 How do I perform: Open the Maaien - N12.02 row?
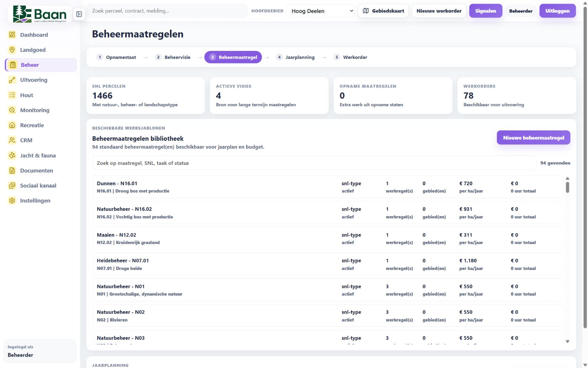328,238
